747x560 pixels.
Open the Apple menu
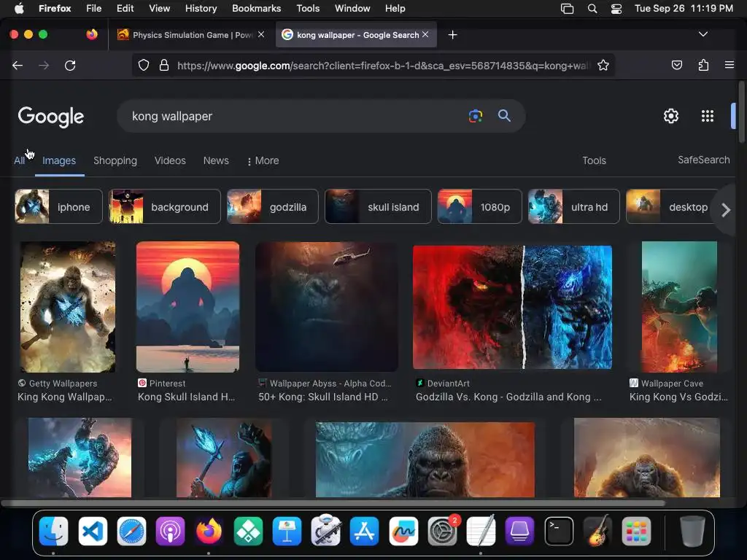[x=19, y=9]
